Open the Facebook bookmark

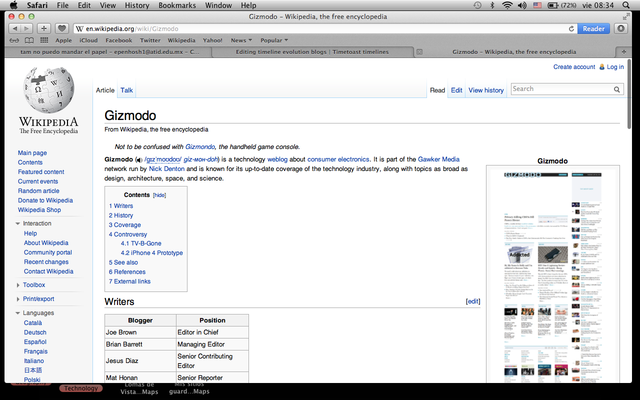[x=118, y=40]
